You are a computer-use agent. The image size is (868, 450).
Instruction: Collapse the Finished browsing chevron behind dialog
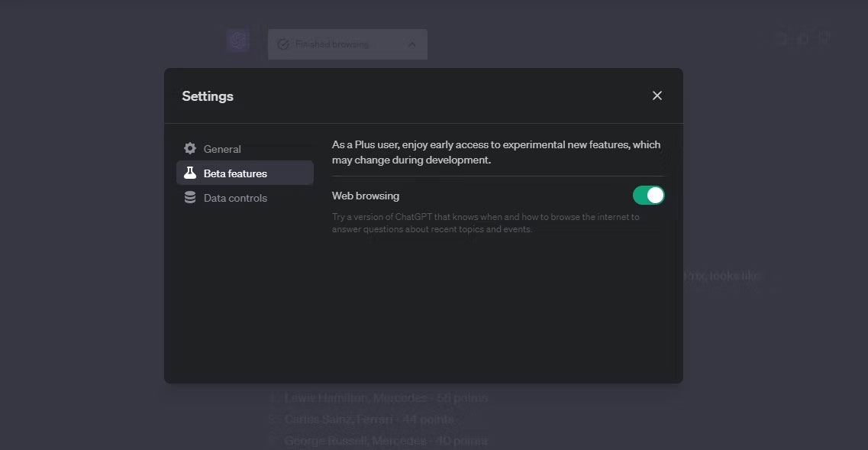411,44
